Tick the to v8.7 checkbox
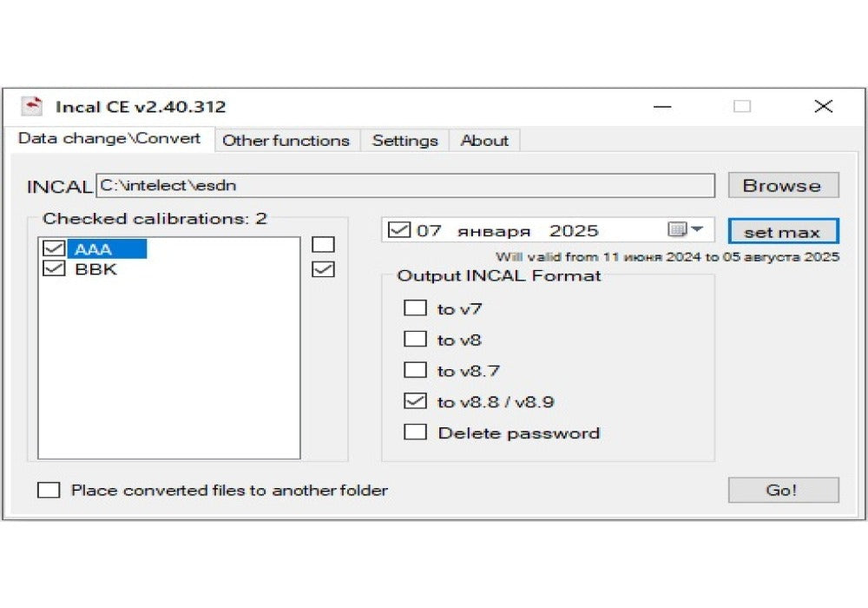This screenshot has width=868, height=608. click(416, 371)
